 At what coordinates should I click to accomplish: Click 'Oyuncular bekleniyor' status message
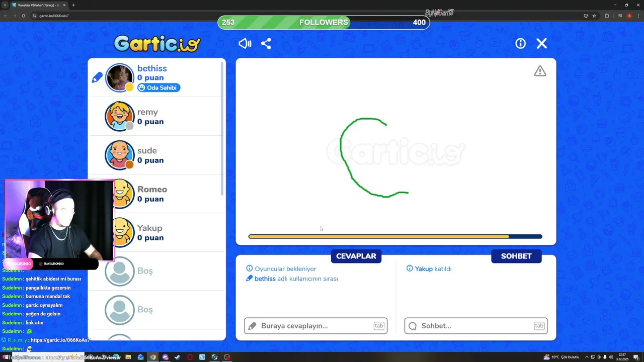(x=281, y=269)
